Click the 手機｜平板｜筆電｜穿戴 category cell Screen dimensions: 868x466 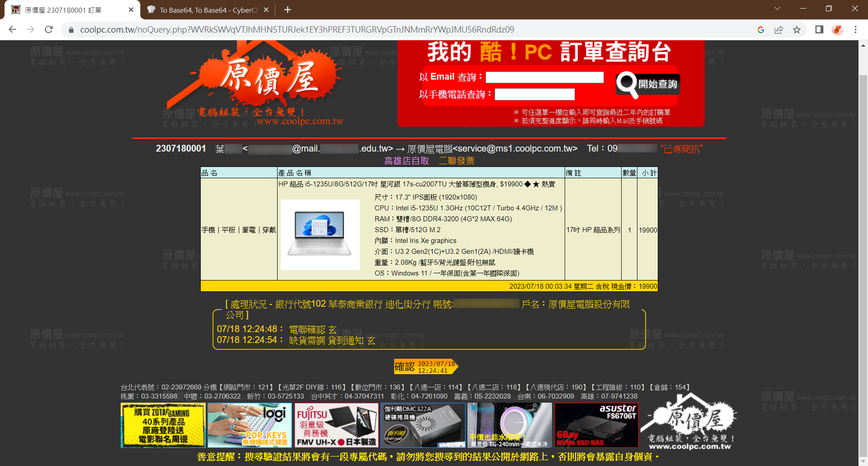click(239, 230)
